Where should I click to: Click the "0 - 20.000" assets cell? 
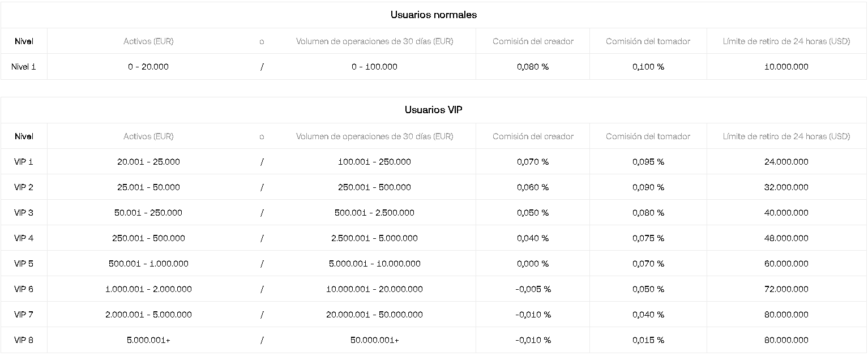pyautogui.click(x=148, y=67)
